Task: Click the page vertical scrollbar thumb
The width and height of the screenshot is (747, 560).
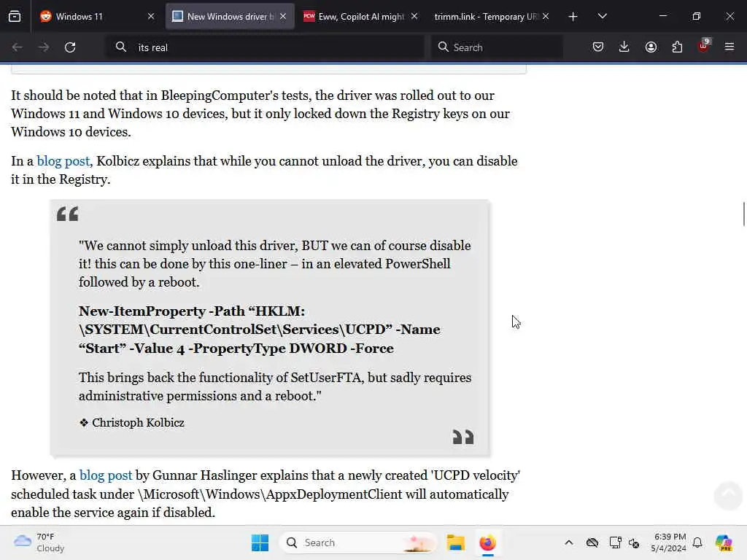Action: [x=743, y=214]
